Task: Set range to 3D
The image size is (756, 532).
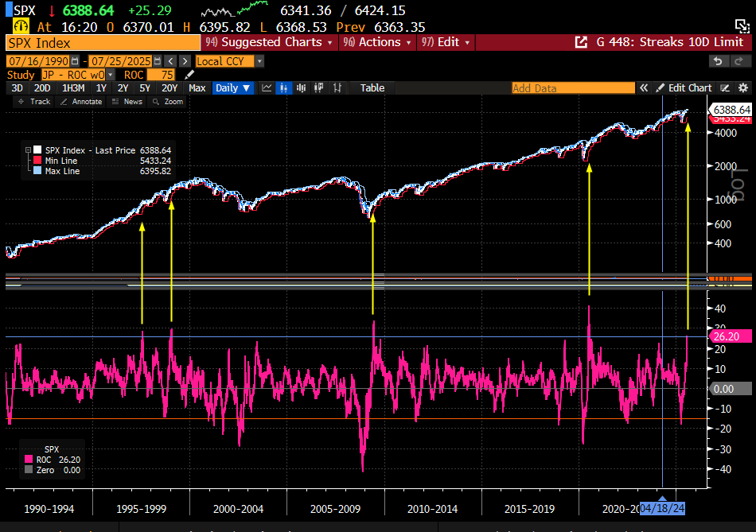Action: click(x=17, y=87)
